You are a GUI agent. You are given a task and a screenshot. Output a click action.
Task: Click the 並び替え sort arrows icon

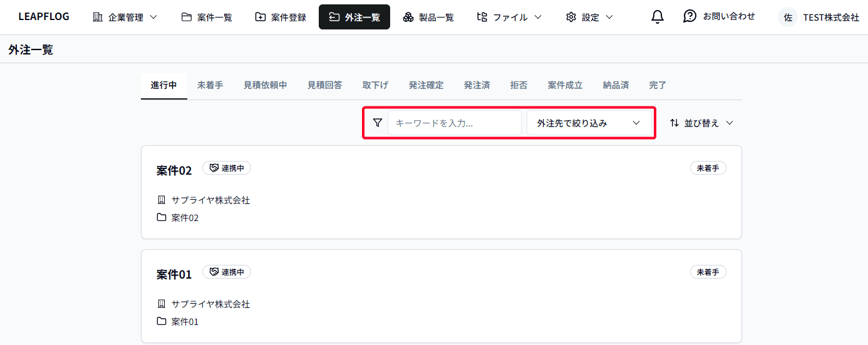click(674, 123)
